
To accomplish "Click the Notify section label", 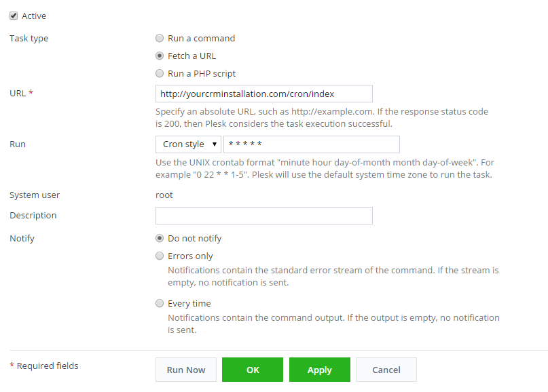I will (x=22, y=239).
